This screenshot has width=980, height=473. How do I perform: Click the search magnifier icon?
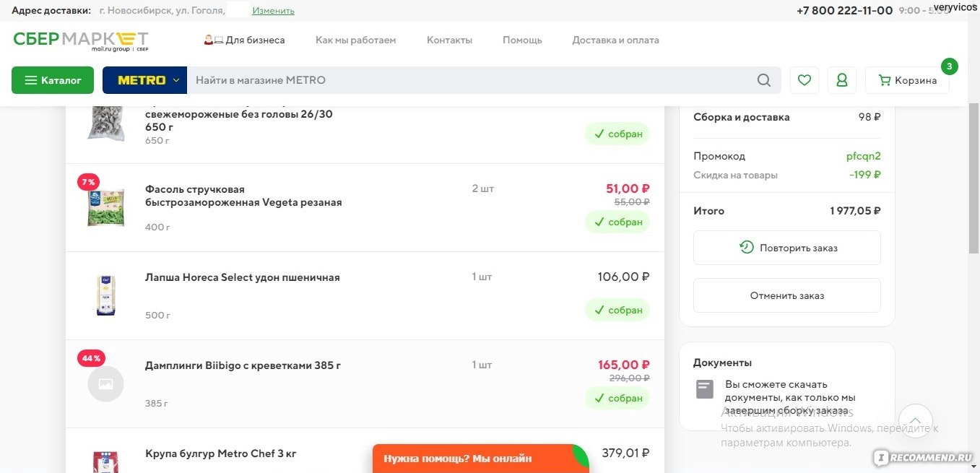(x=763, y=80)
